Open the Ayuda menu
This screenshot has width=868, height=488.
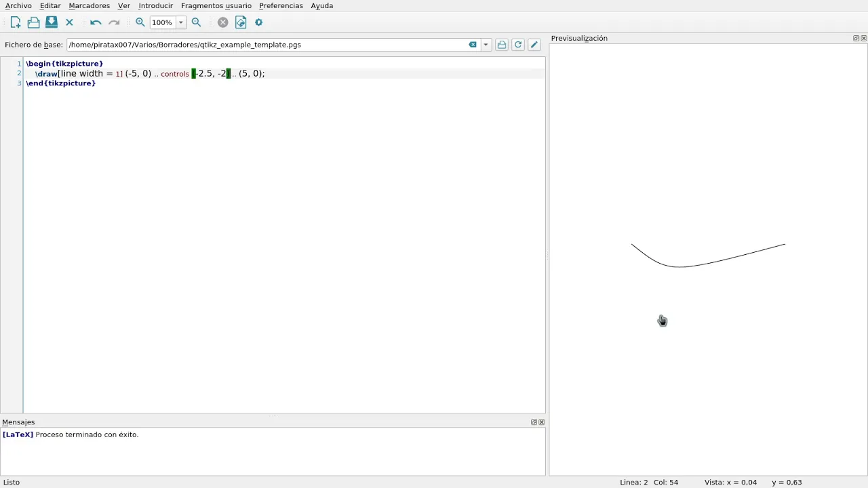pos(322,5)
